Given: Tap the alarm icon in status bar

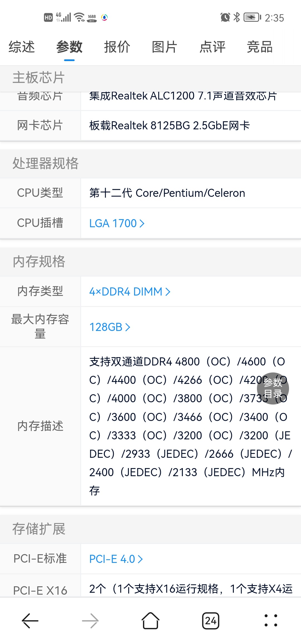Looking at the screenshot, I should coord(225,18).
